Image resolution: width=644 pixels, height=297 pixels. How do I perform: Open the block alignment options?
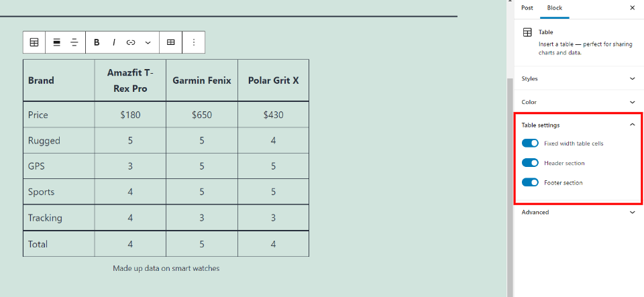(56, 42)
